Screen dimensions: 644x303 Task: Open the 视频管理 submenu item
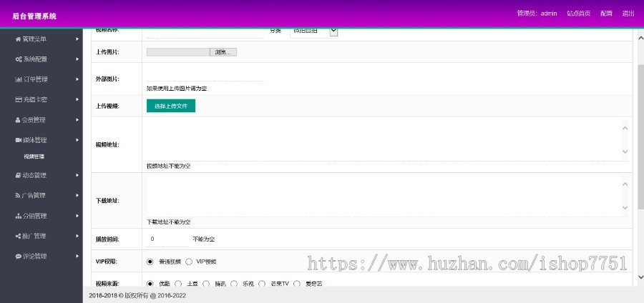[x=34, y=157]
